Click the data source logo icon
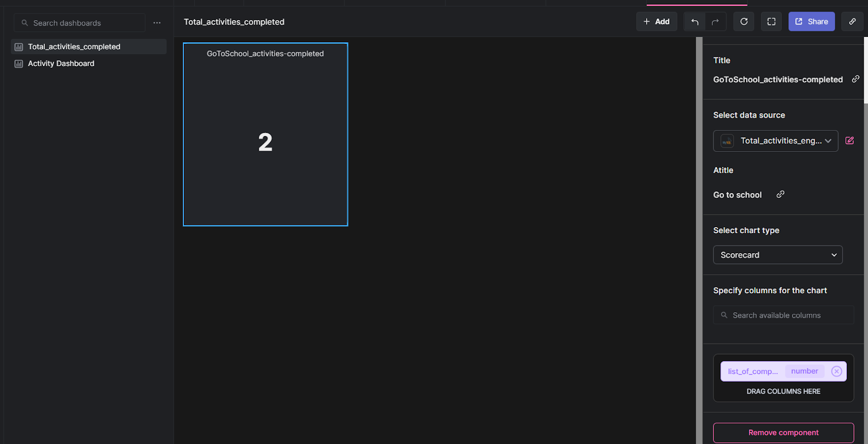Image resolution: width=868 pixels, height=444 pixels. tap(727, 141)
